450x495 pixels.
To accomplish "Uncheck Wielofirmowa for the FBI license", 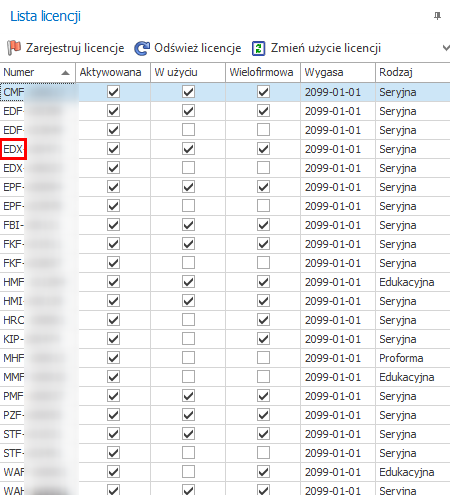I will pyautogui.click(x=263, y=225).
